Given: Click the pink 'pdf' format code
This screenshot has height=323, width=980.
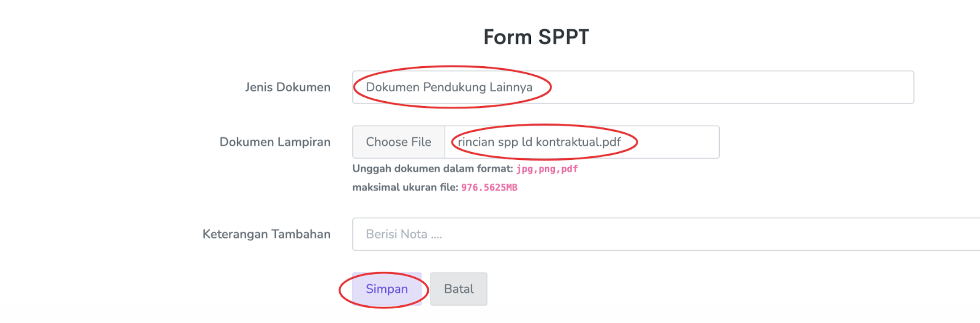Looking at the screenshot, I should pyautogui.click(x=570, y=169).
